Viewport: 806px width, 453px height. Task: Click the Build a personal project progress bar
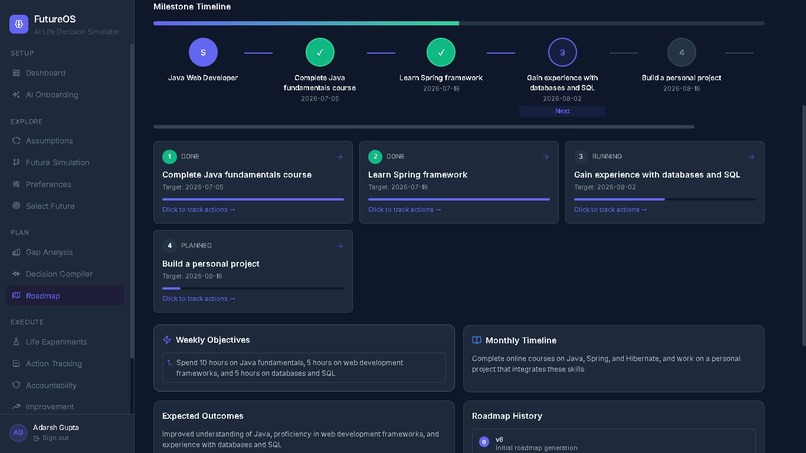(253, 288)
